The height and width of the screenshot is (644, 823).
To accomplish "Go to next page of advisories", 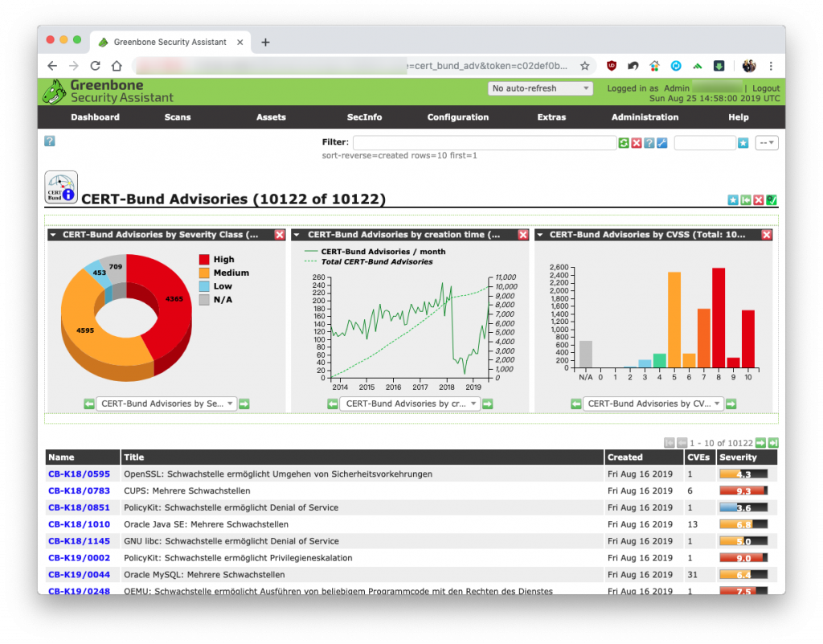I will point(760,443).
